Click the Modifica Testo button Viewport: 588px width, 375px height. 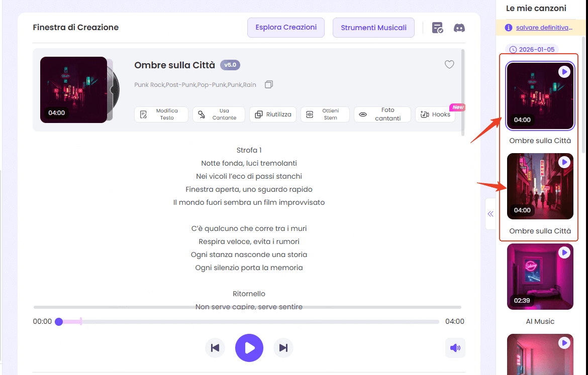coord(161,114)
